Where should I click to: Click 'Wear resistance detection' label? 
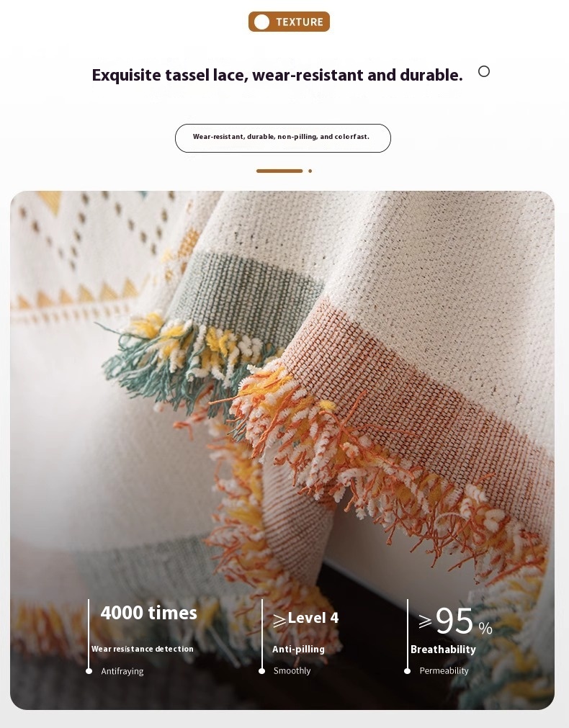142,649
